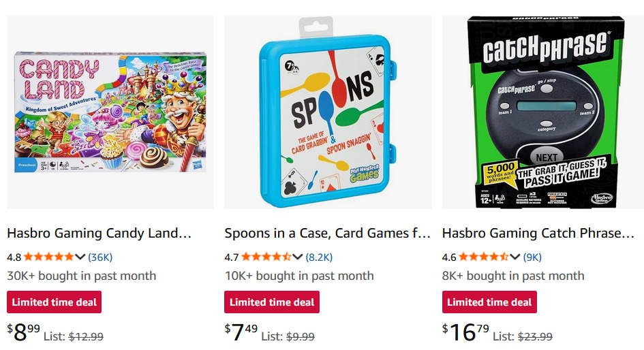Click Catch Phrase's Limited time deal badge

[x=489, y=302]
